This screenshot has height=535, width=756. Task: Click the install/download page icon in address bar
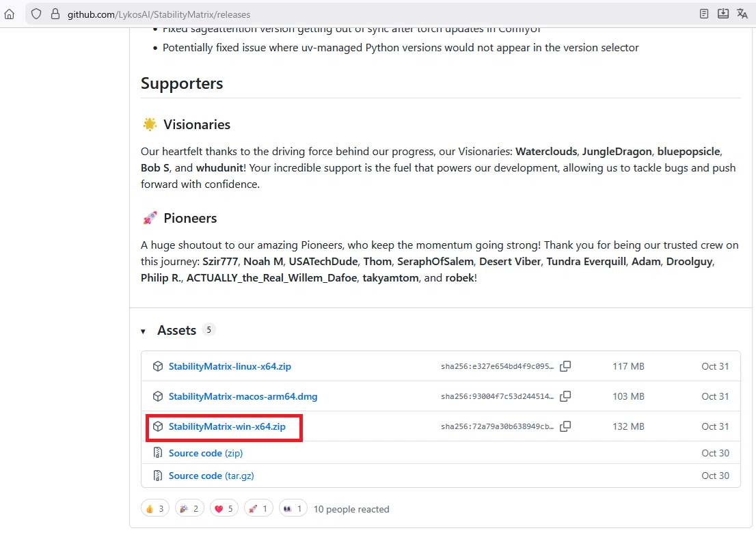pos(723,14)
